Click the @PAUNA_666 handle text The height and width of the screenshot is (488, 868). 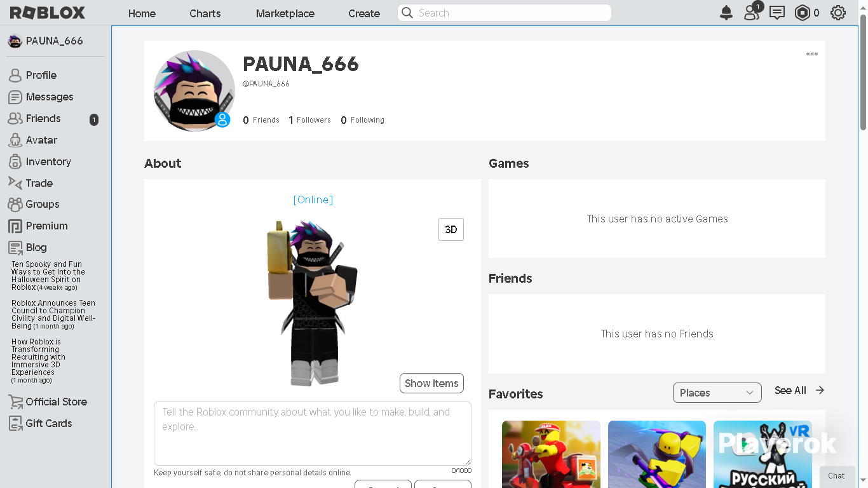point(266,84)
